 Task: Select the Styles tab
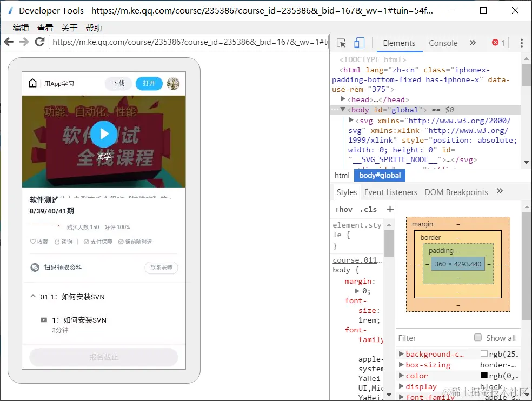(347, 192)
